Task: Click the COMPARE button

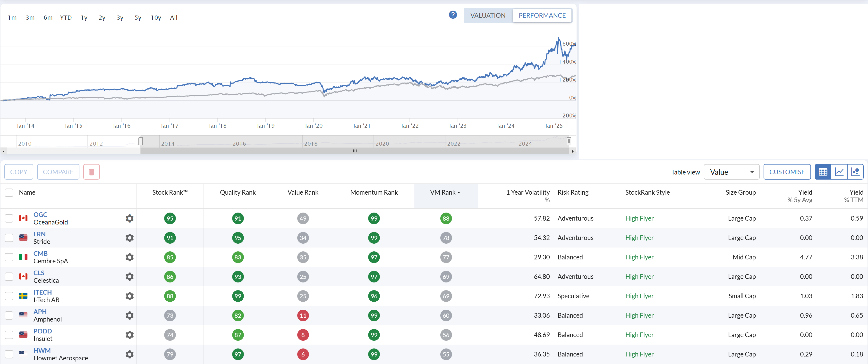Action: click(x=58, y=172)
